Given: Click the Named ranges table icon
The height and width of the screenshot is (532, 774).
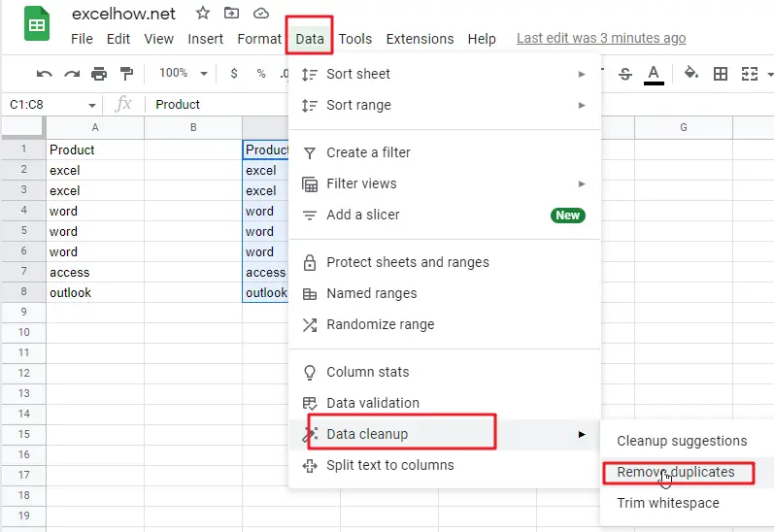Looking at the screenshot, I should point(310,294).
